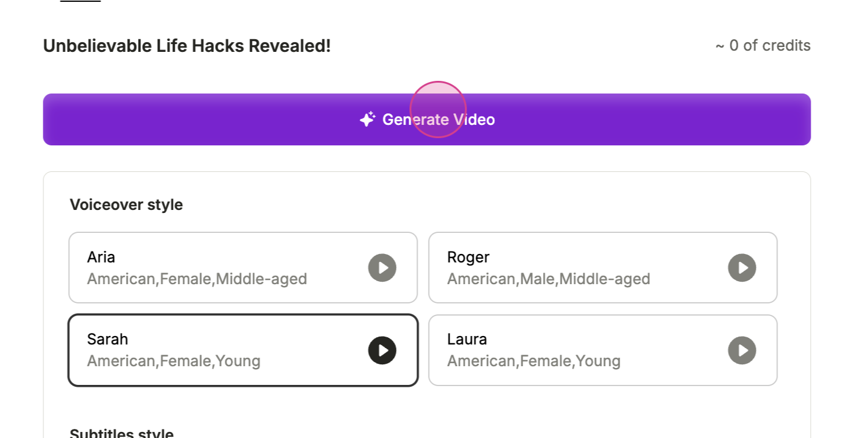
Task: Choose Roger as the voiceover style
Action: 603,268
